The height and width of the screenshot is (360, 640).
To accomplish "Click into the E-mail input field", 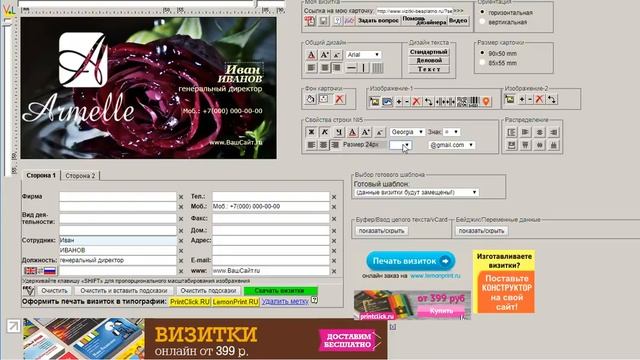I will 271,260.
